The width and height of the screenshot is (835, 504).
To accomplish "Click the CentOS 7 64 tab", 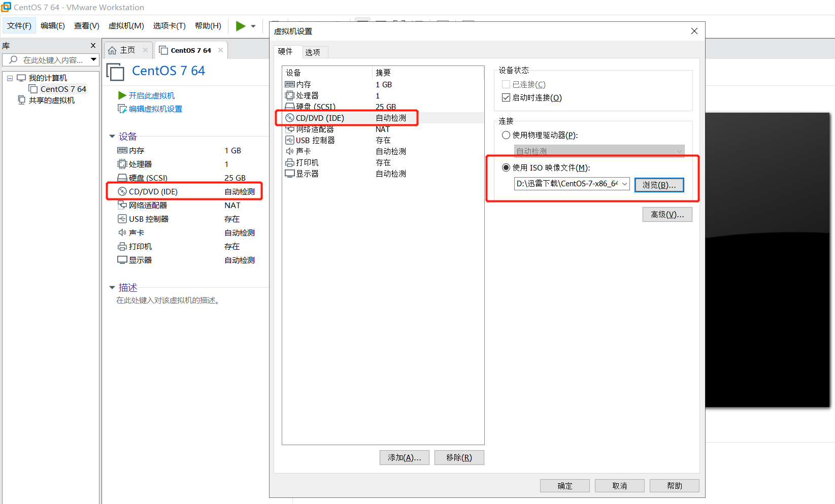I will point(191,50).
